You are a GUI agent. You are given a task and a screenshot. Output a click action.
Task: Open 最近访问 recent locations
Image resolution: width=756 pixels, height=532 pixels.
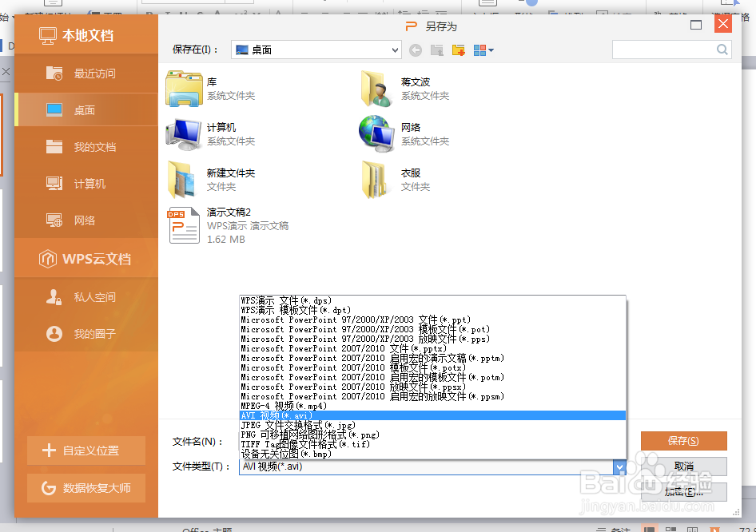86,73
